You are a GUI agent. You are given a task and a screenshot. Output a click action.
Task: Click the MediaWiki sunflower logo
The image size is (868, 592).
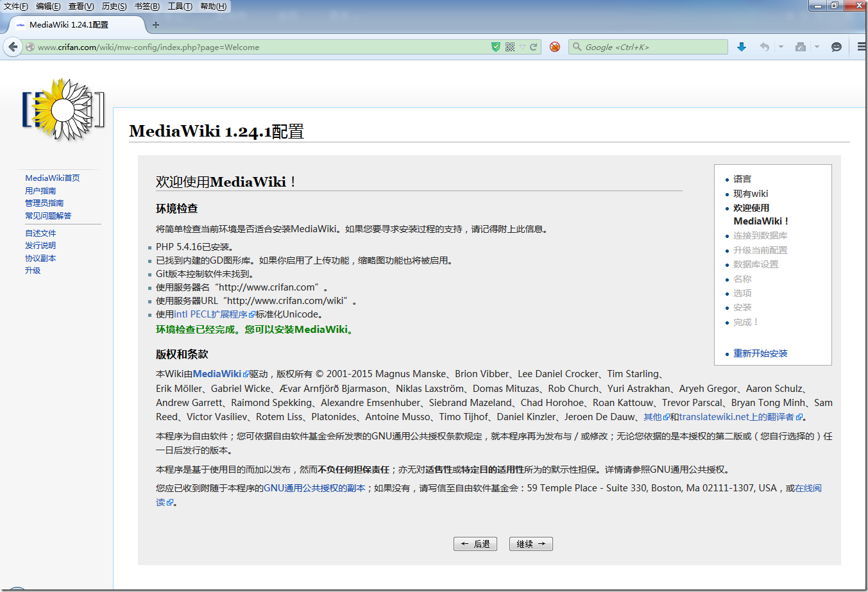(x=63, y=110)
